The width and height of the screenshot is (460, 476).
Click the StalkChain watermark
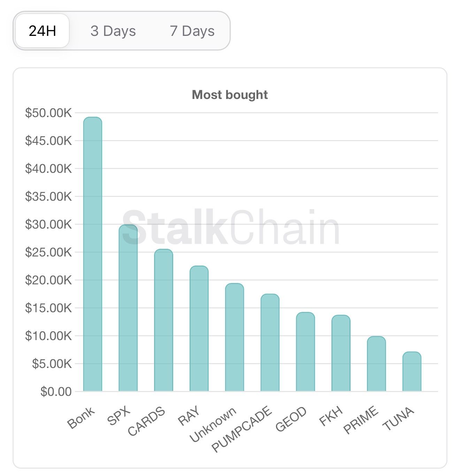[231, 227]
